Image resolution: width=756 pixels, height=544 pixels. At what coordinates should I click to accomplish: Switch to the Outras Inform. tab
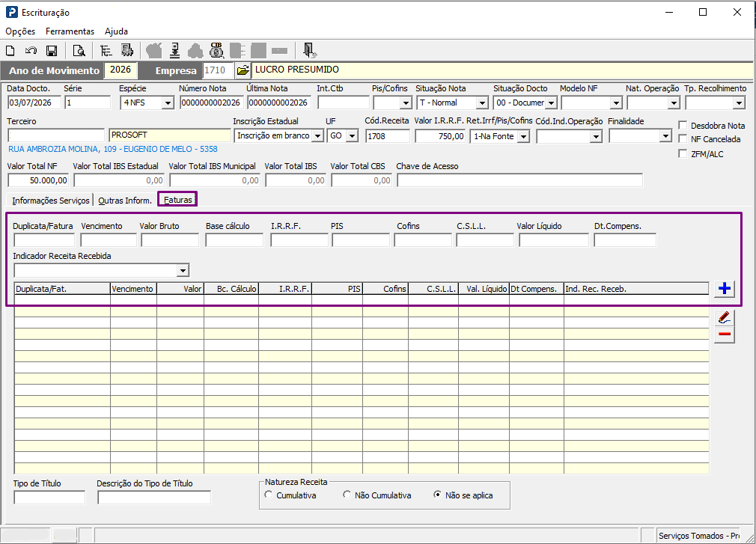click(x=125, y=201)
